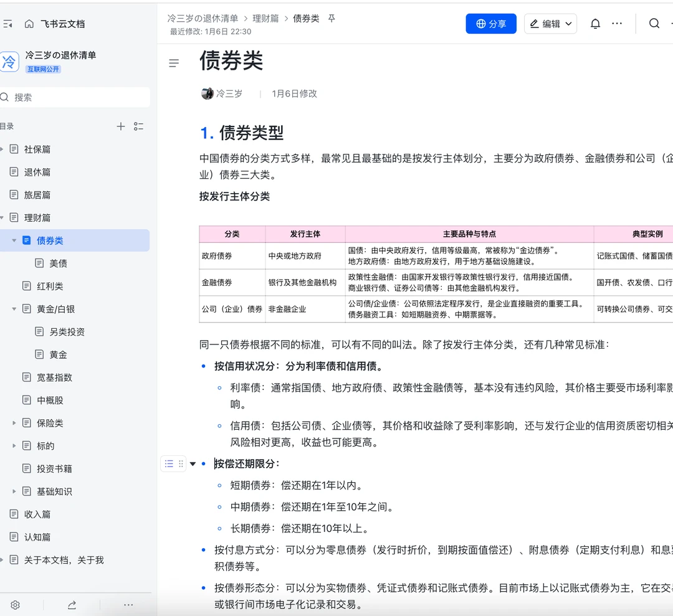Click the share arrow icon at sidebar bottom
The image size is (673, 616).
pyautogui.click(x=72, y=605)
